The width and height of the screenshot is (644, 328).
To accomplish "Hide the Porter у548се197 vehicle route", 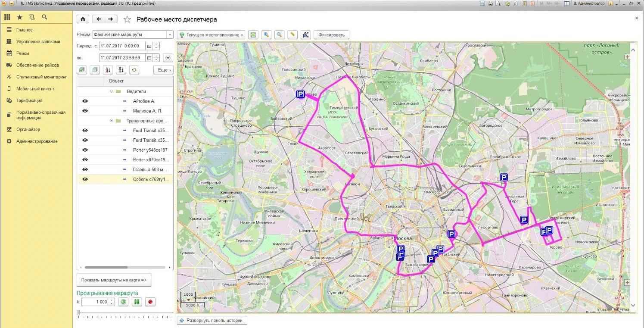I will pos(85,150).
